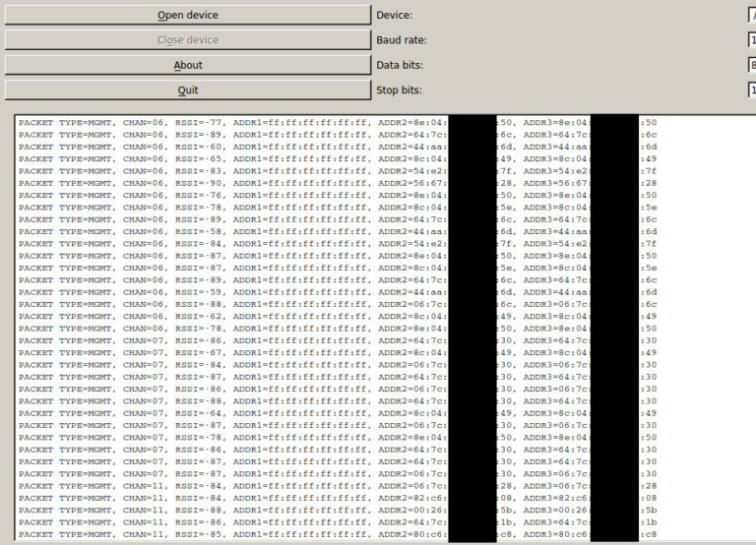Select the packet line with RSSI=-58
The height and width of the screenshot is (545, 756).
(197, 232)
